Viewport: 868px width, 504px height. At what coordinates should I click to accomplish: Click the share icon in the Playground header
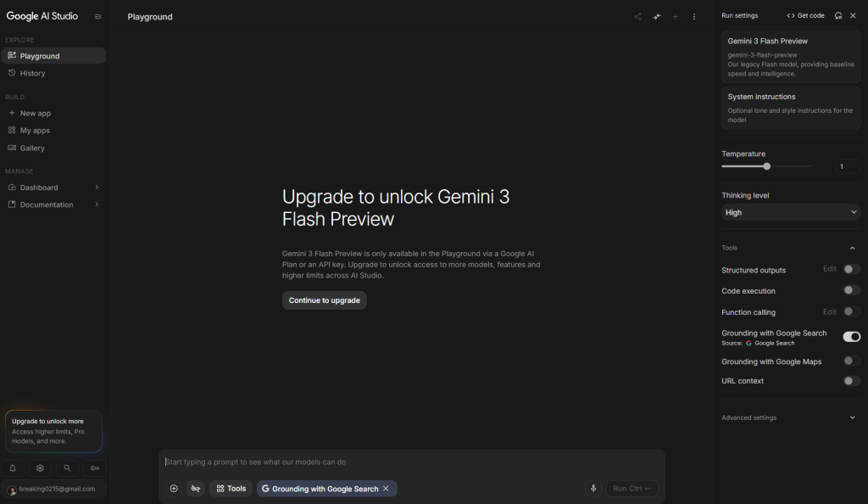coord(637,17)
